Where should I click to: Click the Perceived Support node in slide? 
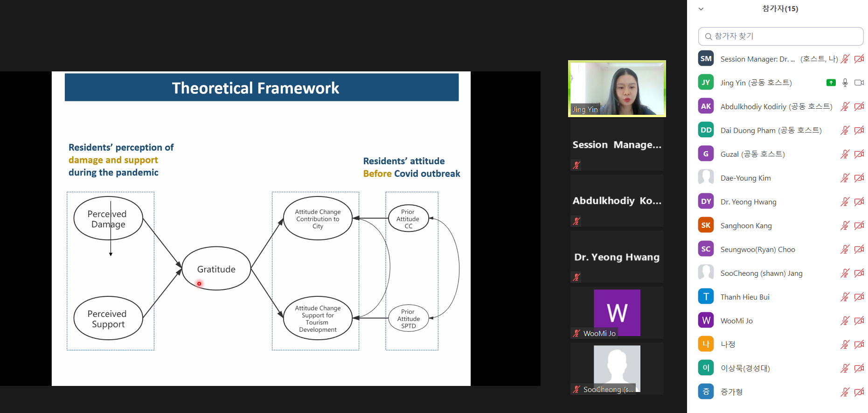point(108,318)
